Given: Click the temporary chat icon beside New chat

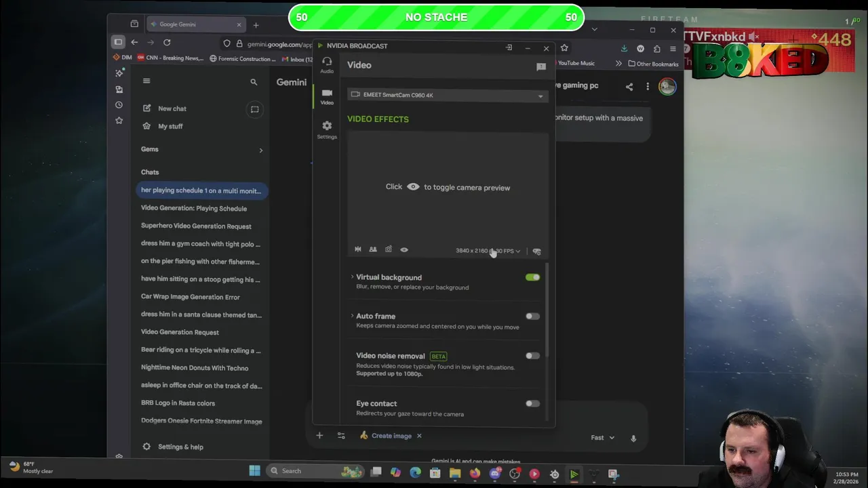Looking at the screenshot, I should pos(255,109).
